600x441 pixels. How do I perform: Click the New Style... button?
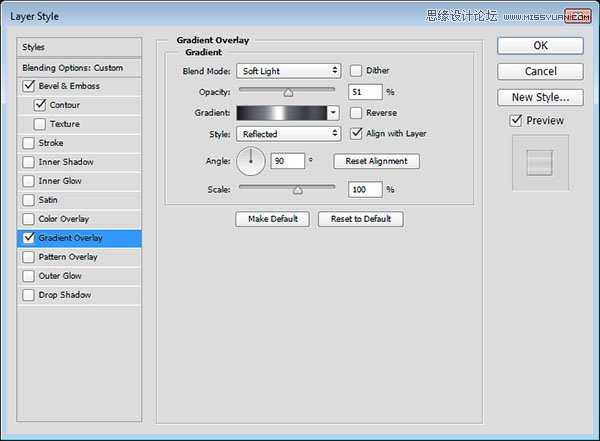coord(540,97)
